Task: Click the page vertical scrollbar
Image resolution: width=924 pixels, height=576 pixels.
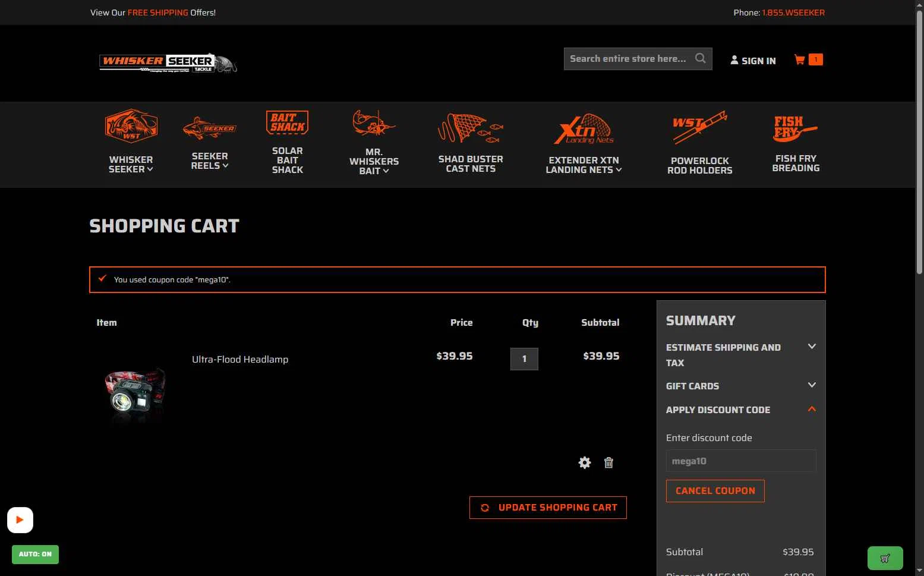Action: [919, 143]
